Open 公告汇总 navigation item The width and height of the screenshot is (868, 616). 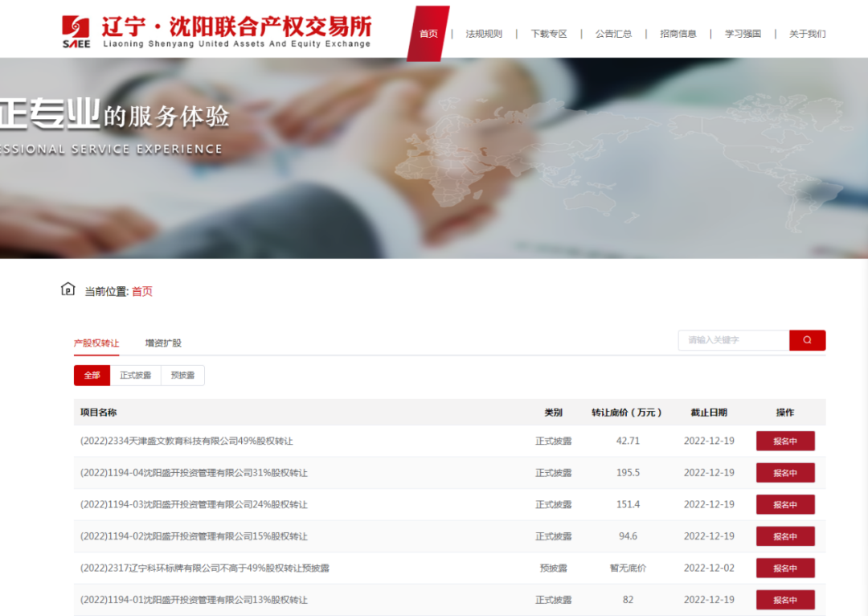[x=613, y=34]
